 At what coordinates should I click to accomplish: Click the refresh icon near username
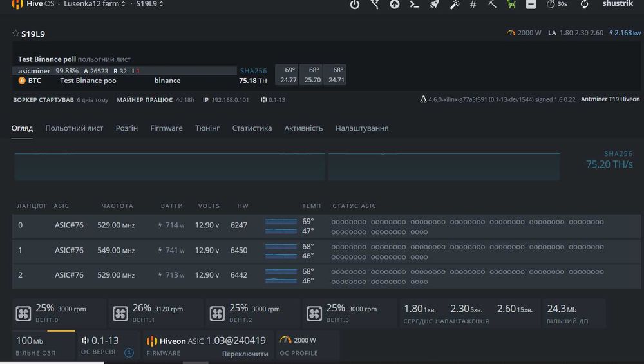point(584,4)
